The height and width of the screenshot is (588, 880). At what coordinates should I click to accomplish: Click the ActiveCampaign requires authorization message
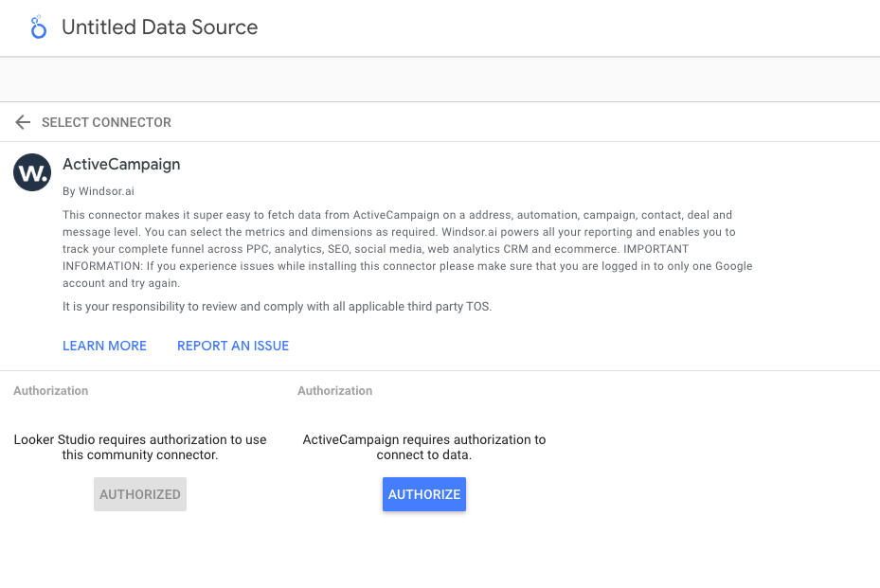[424, 447]
